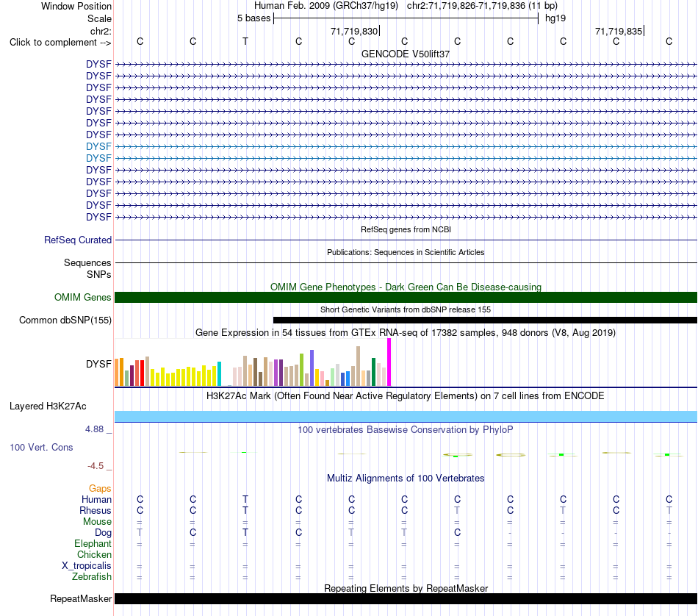Screen dimensions: 698x616
Task: Click the 'RepeatMasker' track label
Action: point(81,598)
